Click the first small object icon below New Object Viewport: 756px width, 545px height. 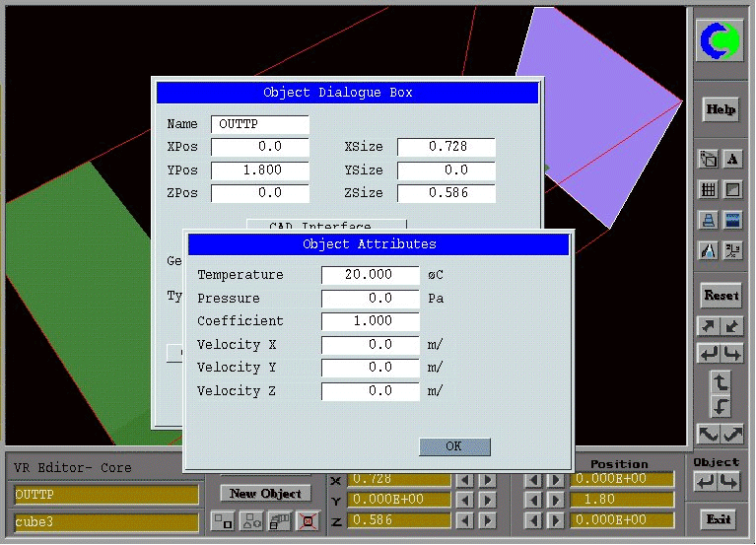223,519
